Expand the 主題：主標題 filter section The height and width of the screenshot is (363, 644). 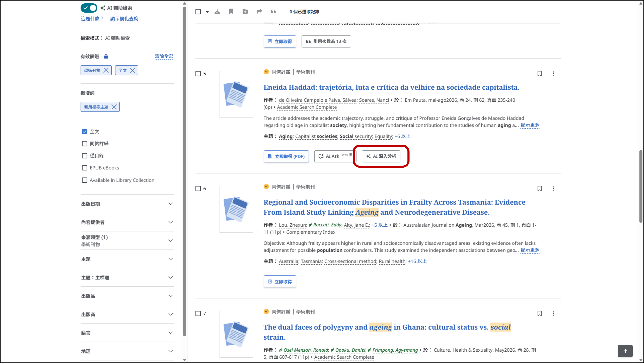pos(127,277)
